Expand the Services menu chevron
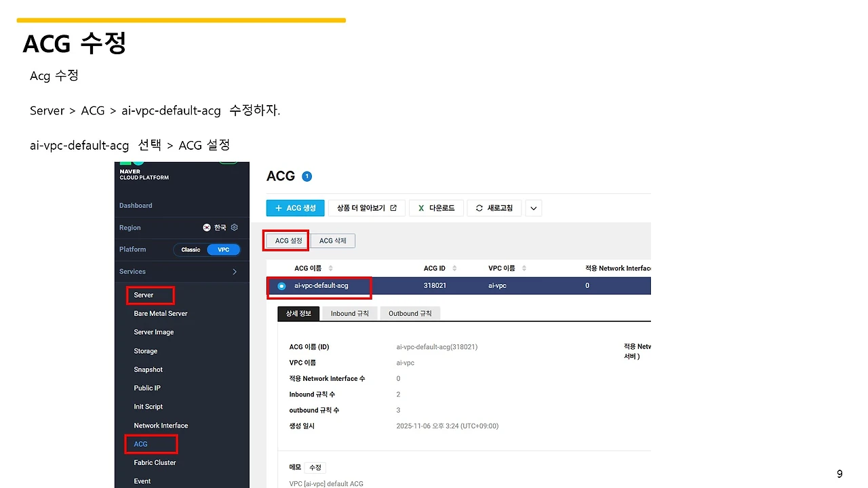Screen dimensions: 868x488 [235, 272]
